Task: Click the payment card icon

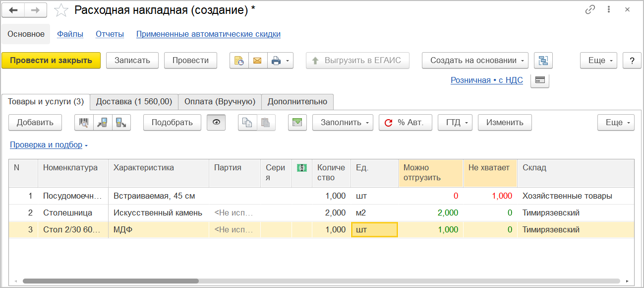Action: point(539,80)
